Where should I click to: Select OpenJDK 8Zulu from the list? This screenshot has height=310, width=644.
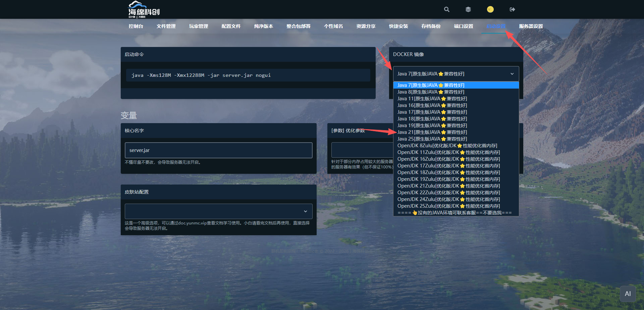[x=447, y=146]
